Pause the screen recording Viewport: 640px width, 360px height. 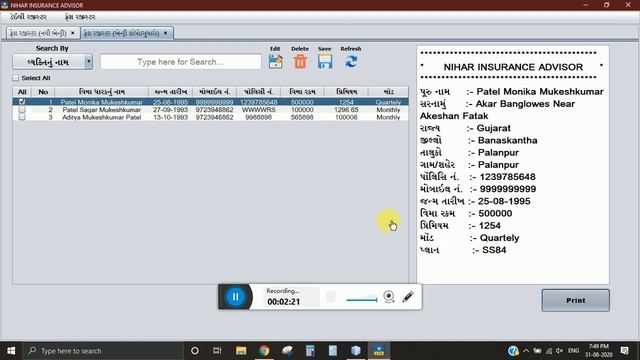pos(236,297)
